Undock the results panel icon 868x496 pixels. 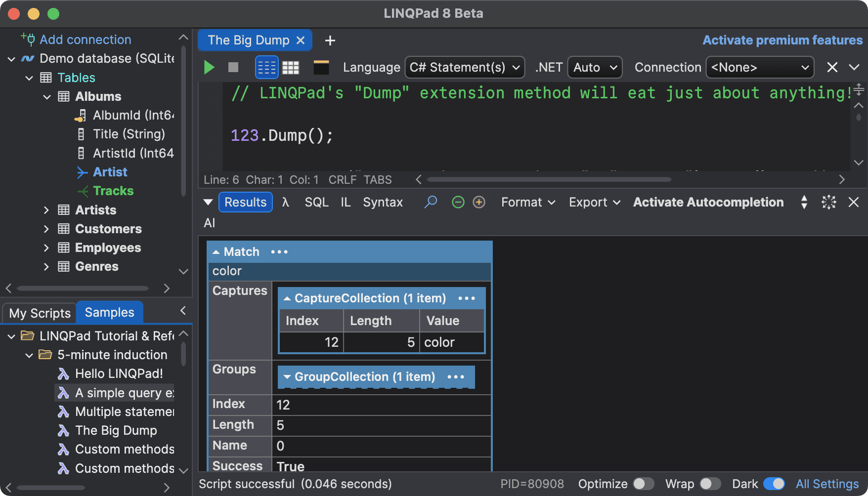[828, 202]
